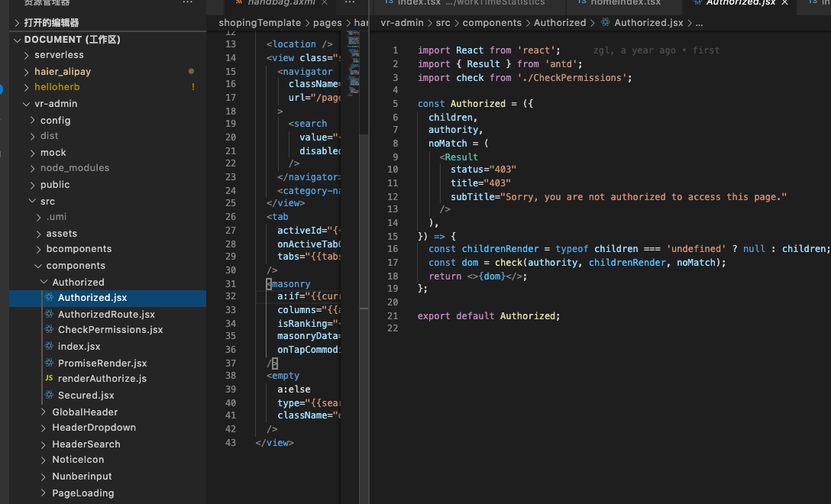
Task: Click the React icon beside Secured.jsx
Action: (x=50, y=396)
